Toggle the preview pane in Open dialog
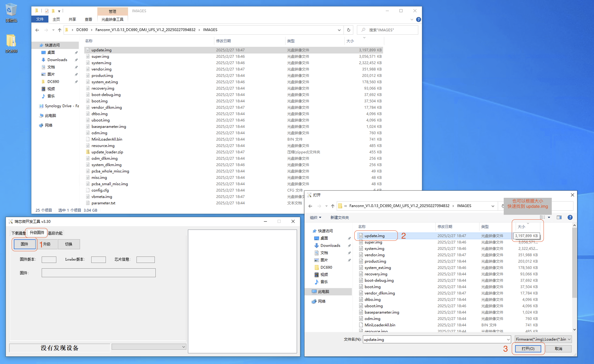594x364 pixels. coord(559,217)
